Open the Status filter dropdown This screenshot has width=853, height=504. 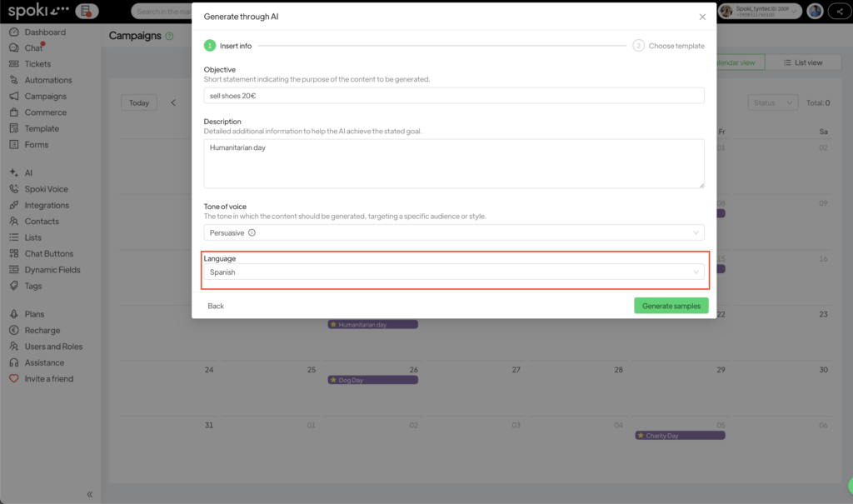[x=773, y=102]
